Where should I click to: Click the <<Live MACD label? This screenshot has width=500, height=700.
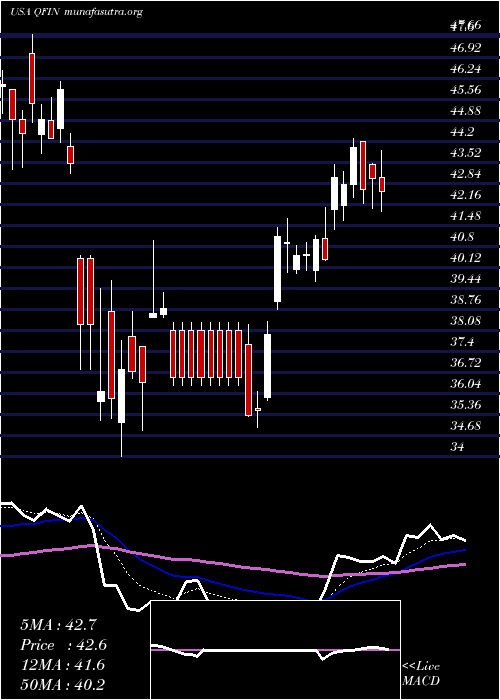[x=421, y=674]
